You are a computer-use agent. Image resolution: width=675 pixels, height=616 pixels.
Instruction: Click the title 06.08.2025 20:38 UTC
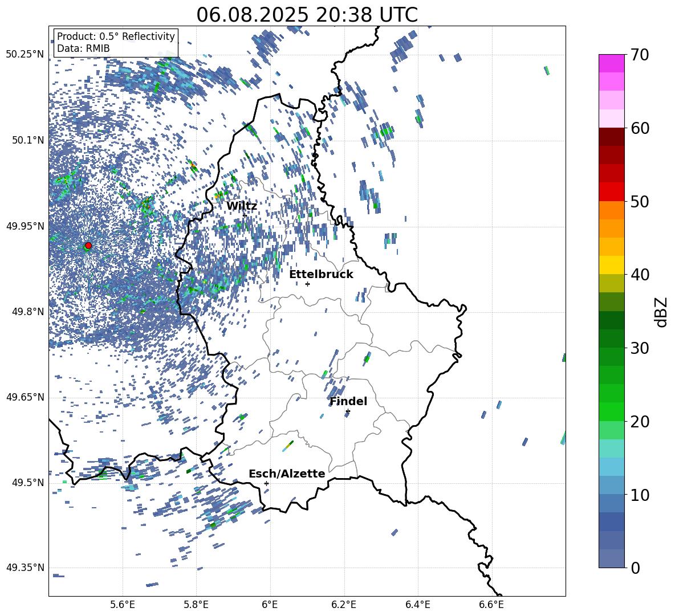pyautogui.click(x=307, y=15)
